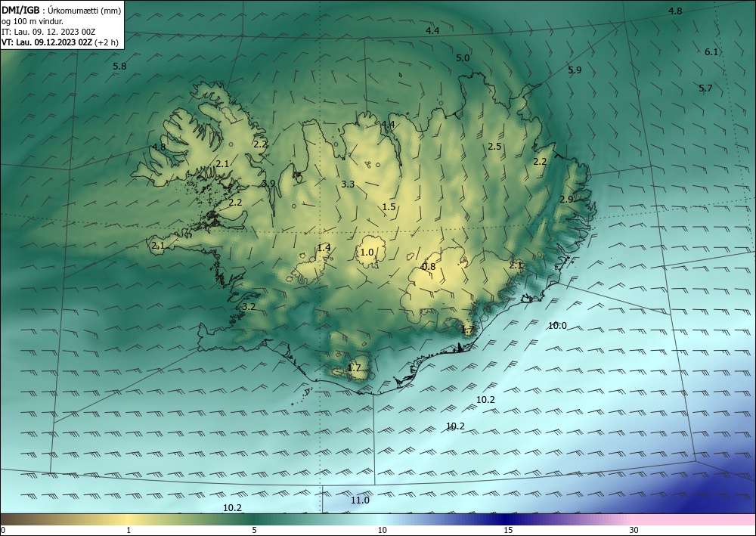Click the 2.9 value on the east coast

pyautogui.click(x=566, y=199)
